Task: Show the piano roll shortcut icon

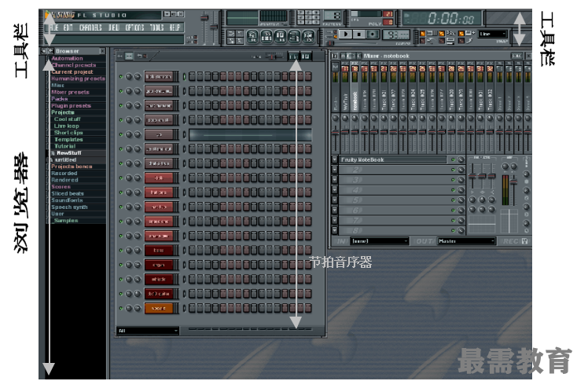Action: [280, 36]
